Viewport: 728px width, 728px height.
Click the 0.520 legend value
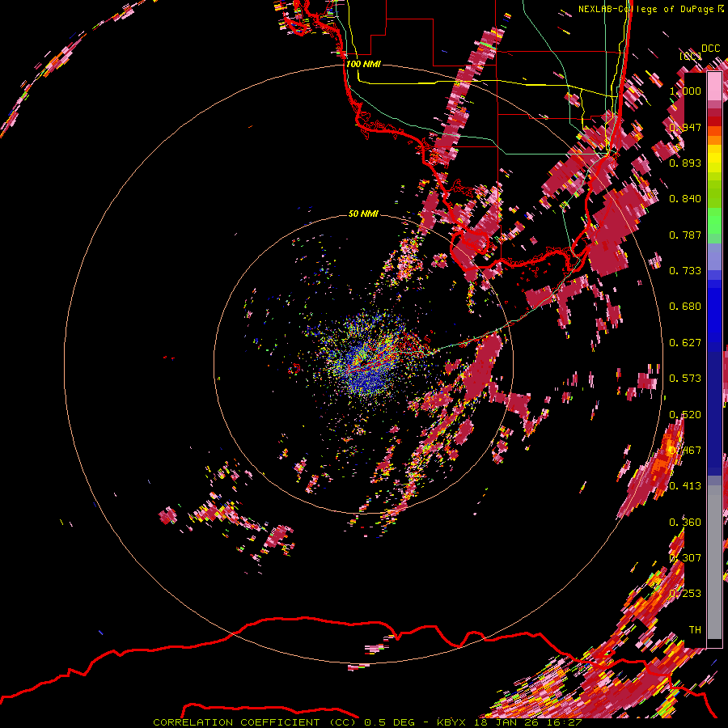685,415
